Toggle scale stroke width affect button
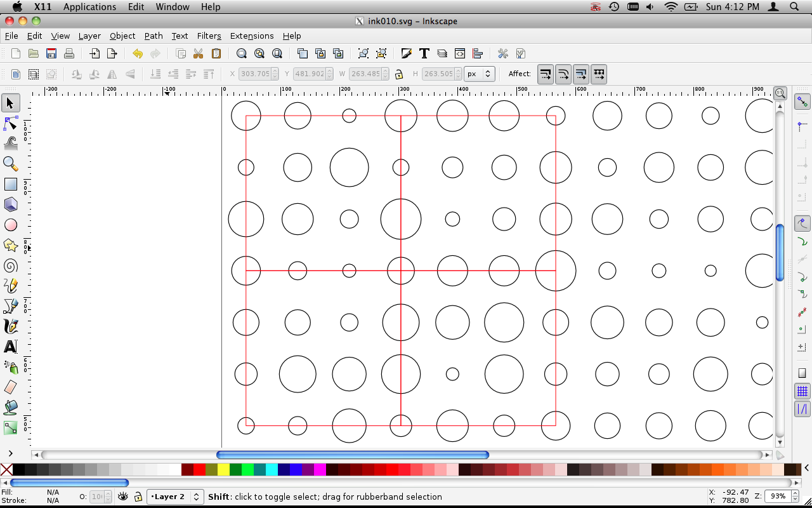This screenshot has height=508, width=812. 546,74
